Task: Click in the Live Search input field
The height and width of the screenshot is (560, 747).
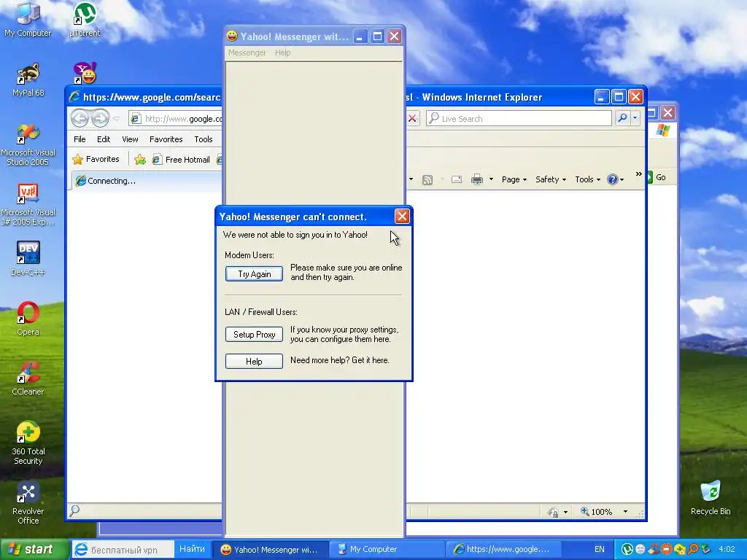Action: [x=519, y=118]
